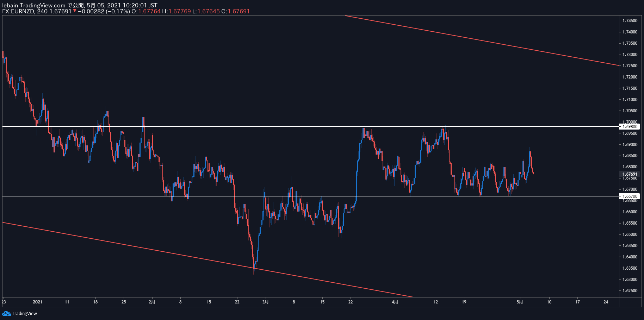
Task: Click the current price tag 1.67691
Action: (630, 174)
